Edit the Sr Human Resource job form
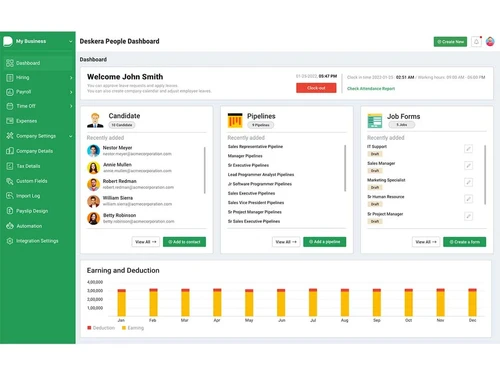The height and width of the screenshot is (375, 500). pyautogui.click(x=468, y=199)
